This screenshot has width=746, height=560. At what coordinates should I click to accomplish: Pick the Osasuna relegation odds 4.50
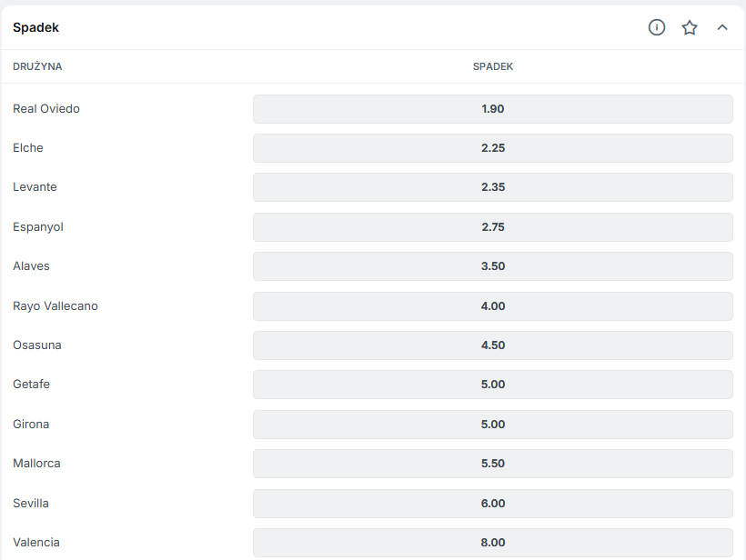[x=493, y=345]
